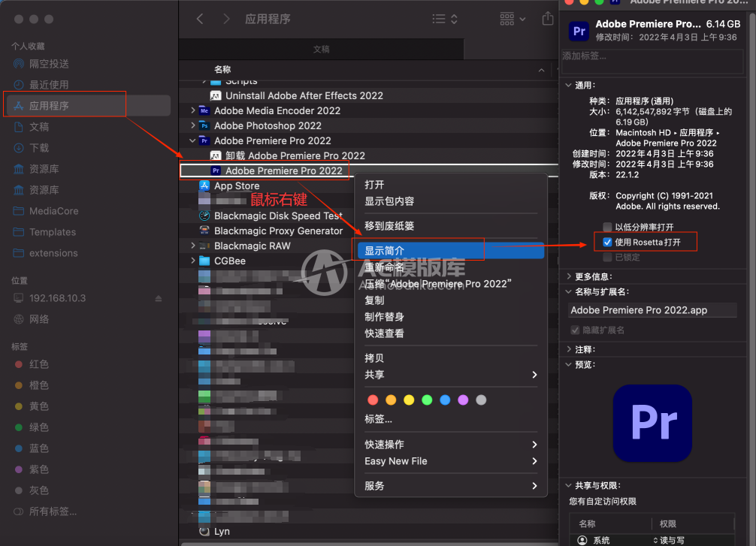Open 应用程序 in the Finder sidebar
756x546 pixels.
tap(49, 106)
